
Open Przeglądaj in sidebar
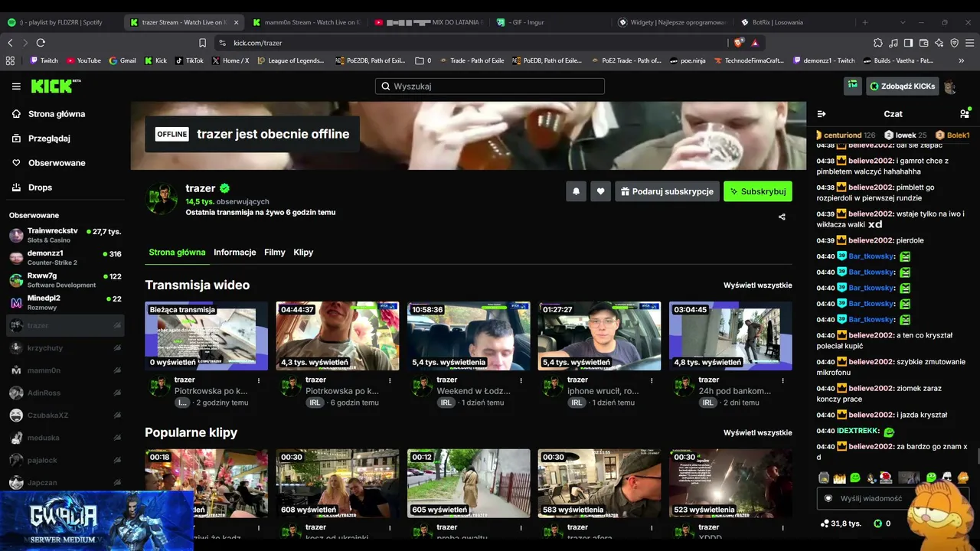click(50, 139)
